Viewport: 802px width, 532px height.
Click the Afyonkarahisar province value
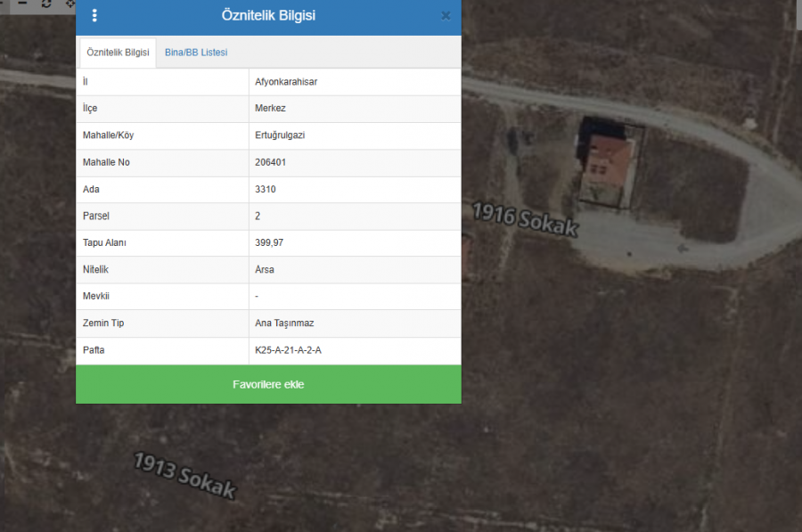click(286, 82)
